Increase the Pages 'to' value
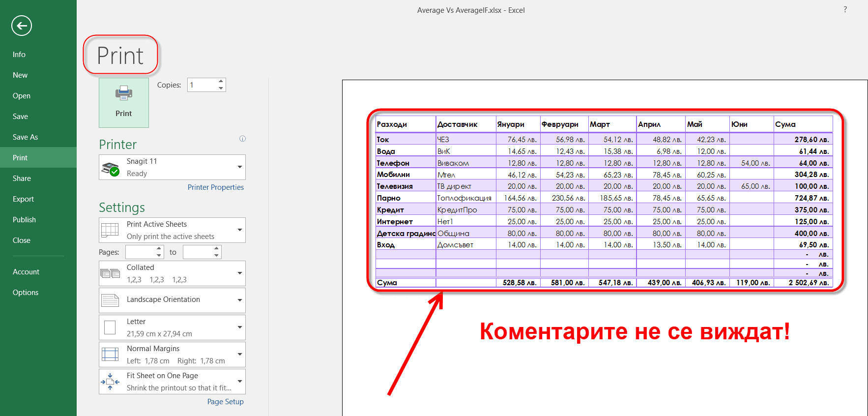This screenshot has height=416, width=868. click(x=216, y=249)
